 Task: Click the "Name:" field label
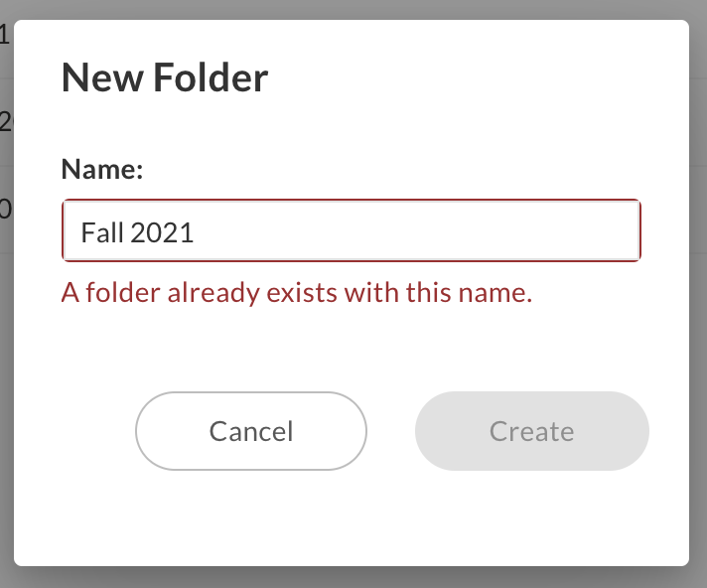click(102, 169)
